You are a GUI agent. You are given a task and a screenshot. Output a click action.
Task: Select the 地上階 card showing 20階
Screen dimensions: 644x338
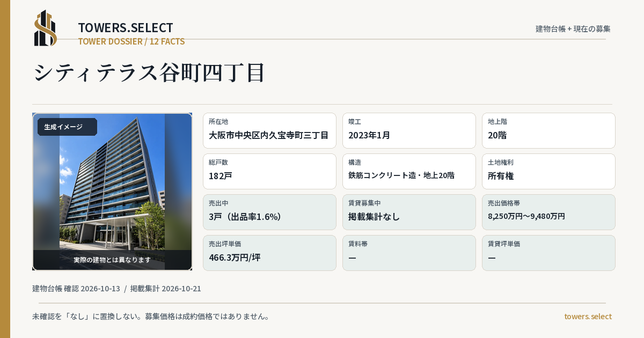point(548,130)
